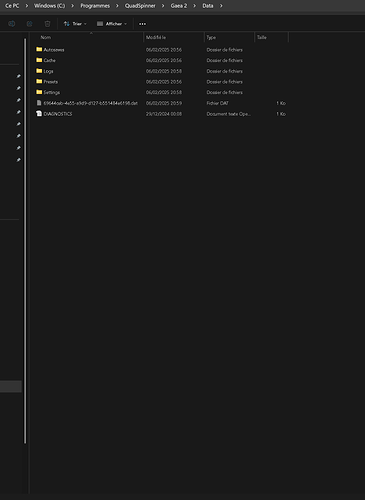Sort by the Nom column header
Screen dimensions: 365x500
pos(46,37)
